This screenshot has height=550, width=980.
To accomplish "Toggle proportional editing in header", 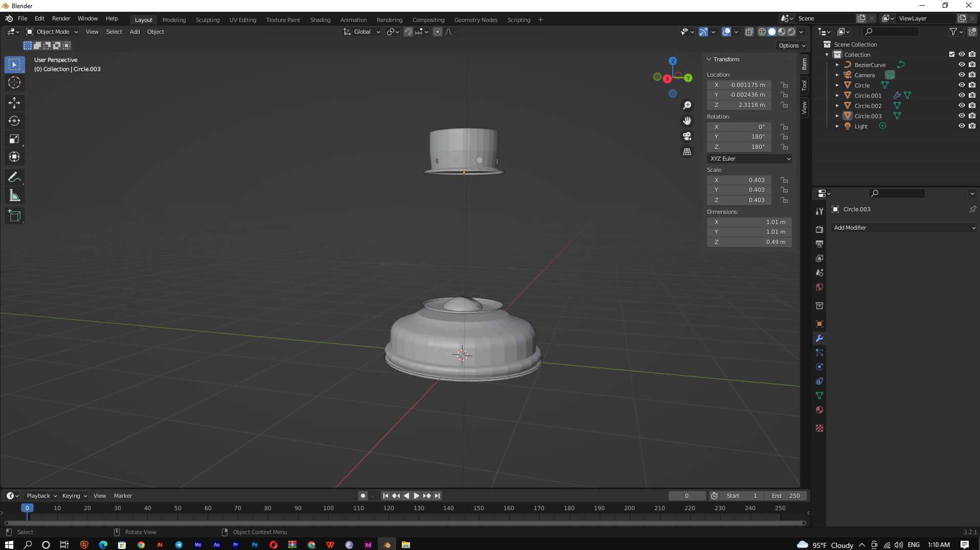I will pos(438,32).
